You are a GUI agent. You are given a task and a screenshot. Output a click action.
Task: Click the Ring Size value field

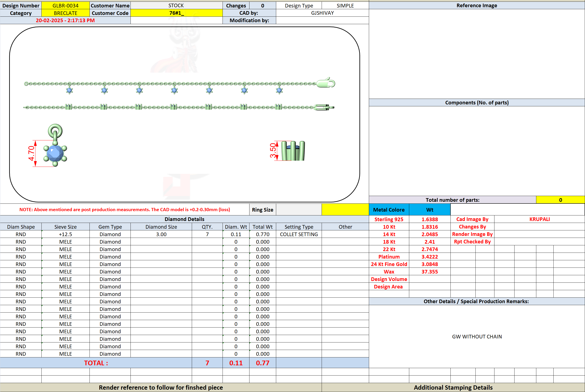[299, 210]
